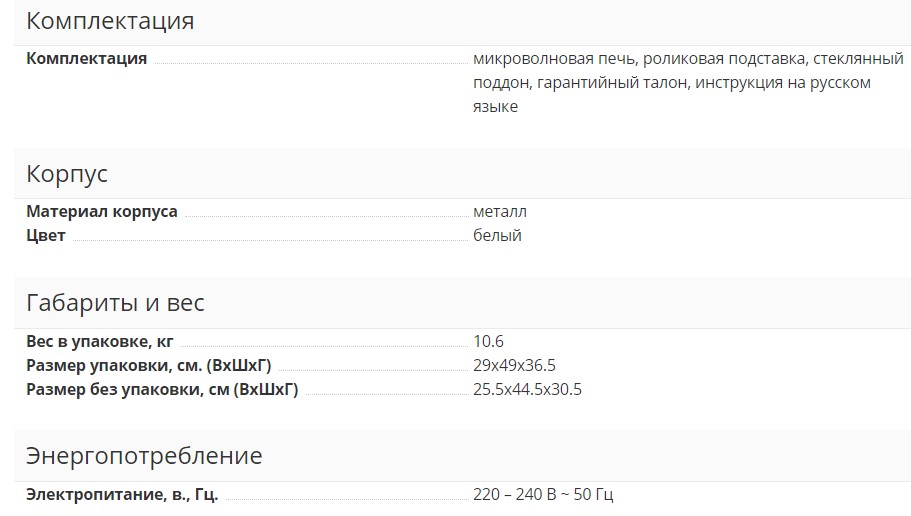This screenshot has width=911, height=516.
Task: Click the 'Цвет' row label
Action: [x=46, y=236]
